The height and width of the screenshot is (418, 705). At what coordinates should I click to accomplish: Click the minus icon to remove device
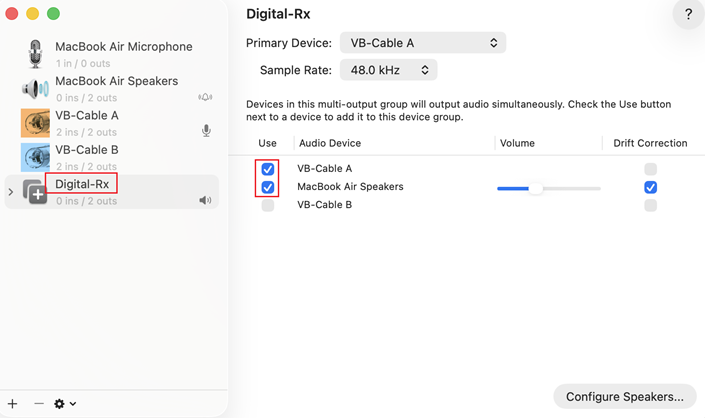pyautogui.click(x=39, y=404)
